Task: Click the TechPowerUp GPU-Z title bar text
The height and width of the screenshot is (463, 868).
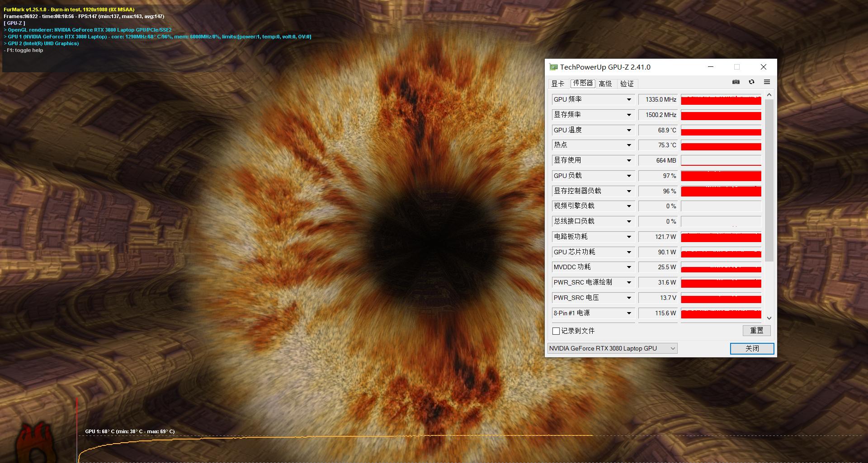Action: [x=605, y=67]
